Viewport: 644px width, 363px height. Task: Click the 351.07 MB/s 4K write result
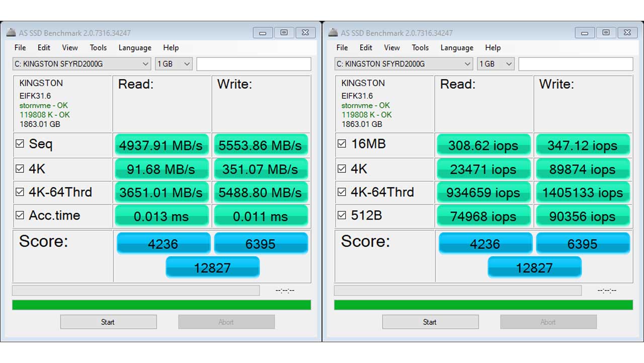[261, 169]
